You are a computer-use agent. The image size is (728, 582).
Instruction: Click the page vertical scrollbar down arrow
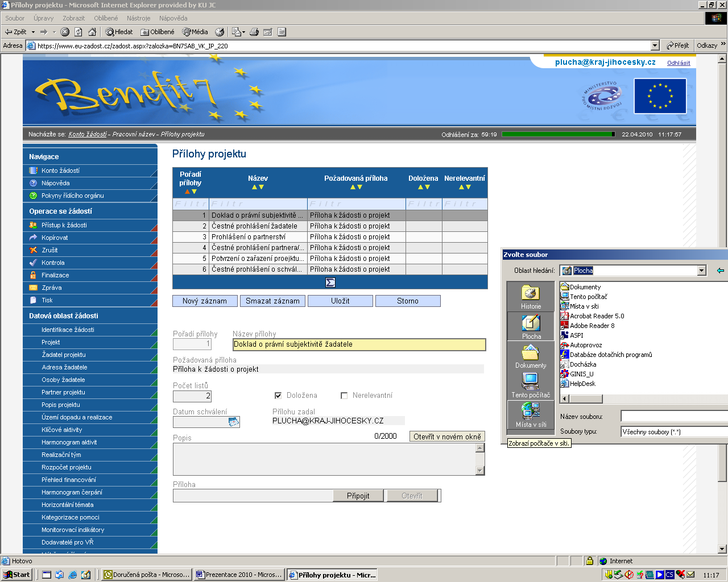[x=722, y=549]
